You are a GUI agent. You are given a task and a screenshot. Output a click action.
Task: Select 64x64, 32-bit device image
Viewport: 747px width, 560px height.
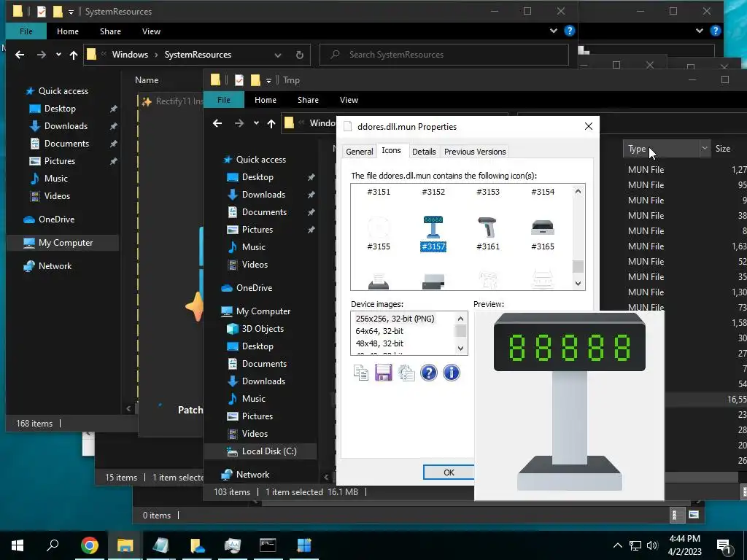point(379,331)
